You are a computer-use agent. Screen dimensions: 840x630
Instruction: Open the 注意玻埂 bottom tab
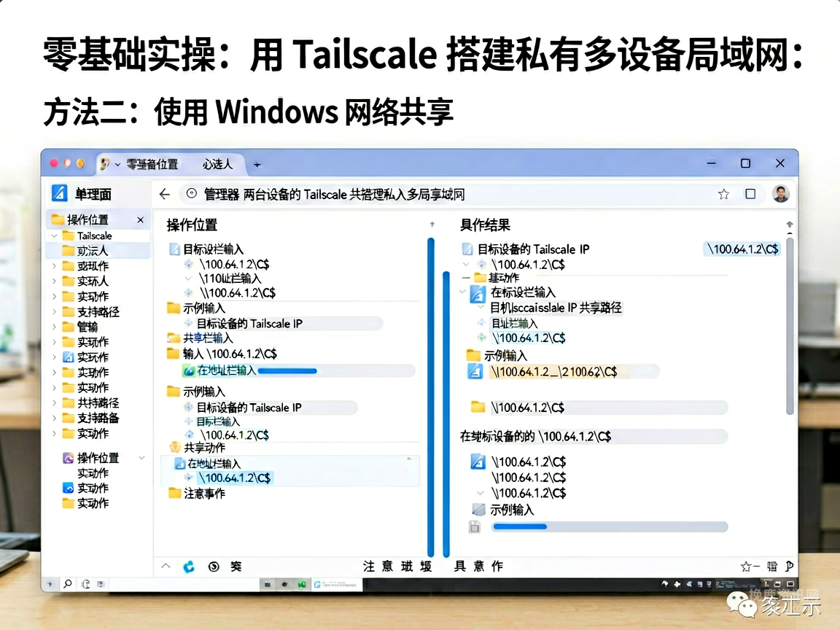coord(397,567)
